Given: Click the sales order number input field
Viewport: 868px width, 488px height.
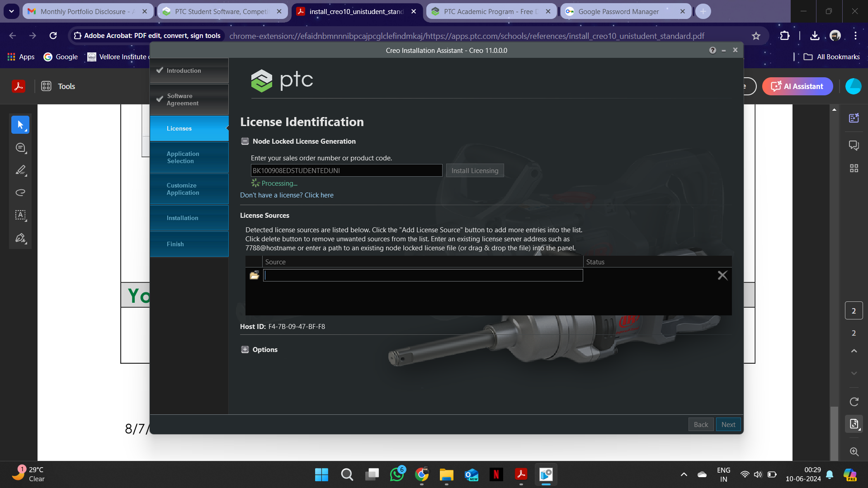Looking at the screenshot, I should click(x=346, y=170).
